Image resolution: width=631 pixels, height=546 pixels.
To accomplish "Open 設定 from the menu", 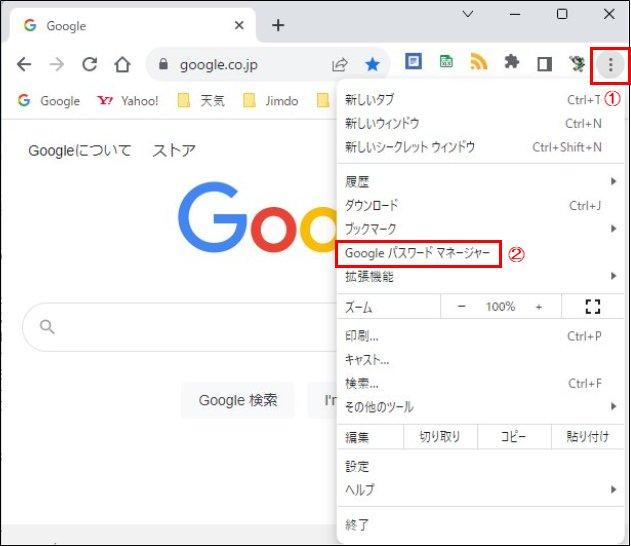I will coord(480,466).
